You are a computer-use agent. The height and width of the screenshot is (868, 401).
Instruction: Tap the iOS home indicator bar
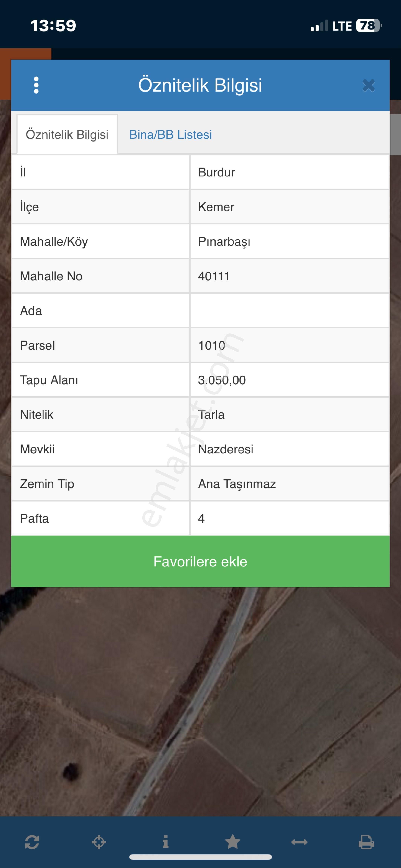(200, 857)
